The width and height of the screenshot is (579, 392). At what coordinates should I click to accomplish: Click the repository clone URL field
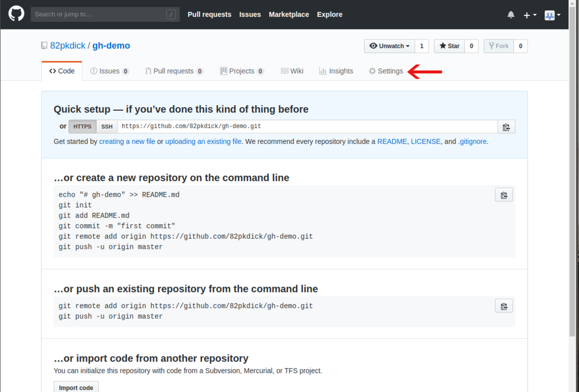(308, 127)
